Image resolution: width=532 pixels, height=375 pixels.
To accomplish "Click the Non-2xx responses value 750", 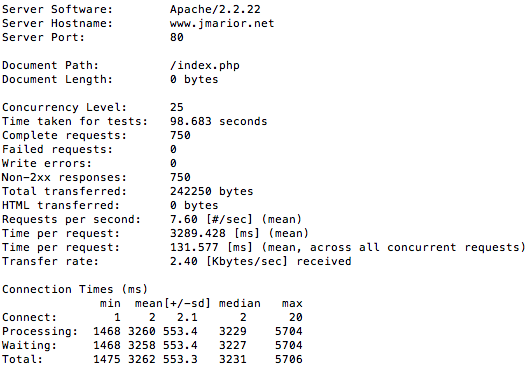I will 180,177.
